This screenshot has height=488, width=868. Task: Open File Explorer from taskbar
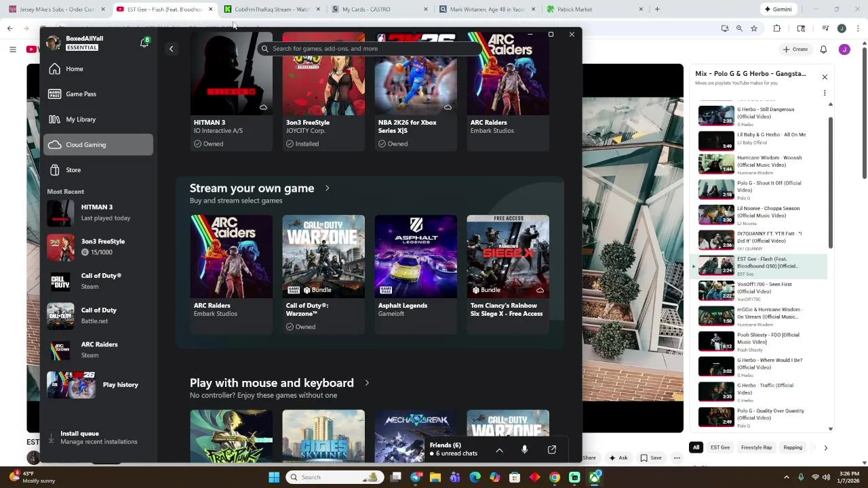435,477
